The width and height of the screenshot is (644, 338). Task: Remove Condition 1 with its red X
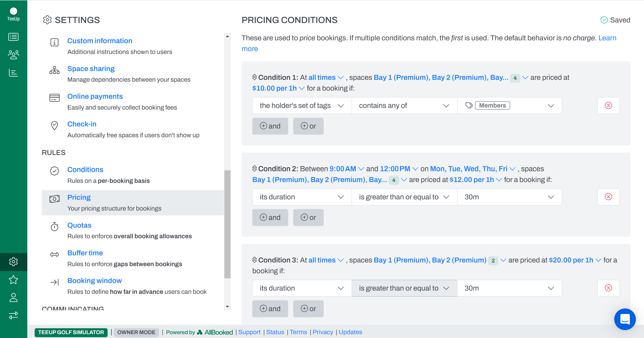click(x=608, y=105)
